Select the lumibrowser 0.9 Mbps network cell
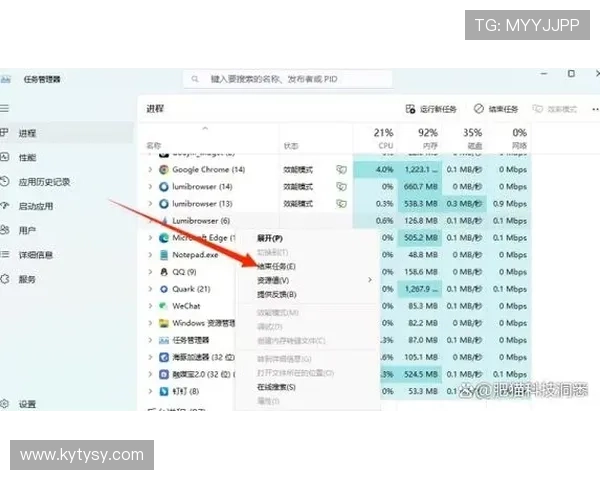This screenshot has height=480, width=600. pyautogui.click(x=510, y=204)
